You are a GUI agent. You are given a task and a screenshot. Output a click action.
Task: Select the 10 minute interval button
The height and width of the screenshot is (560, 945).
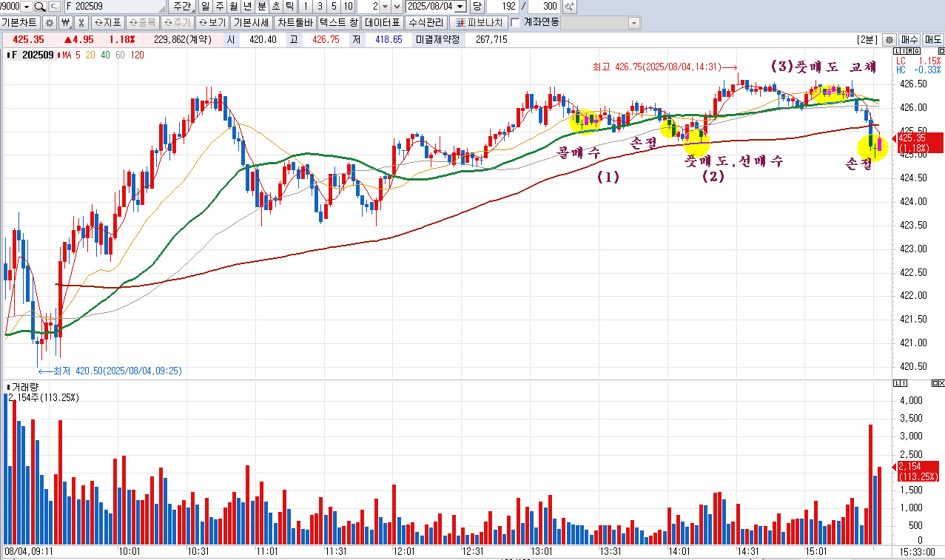(347, 7)
